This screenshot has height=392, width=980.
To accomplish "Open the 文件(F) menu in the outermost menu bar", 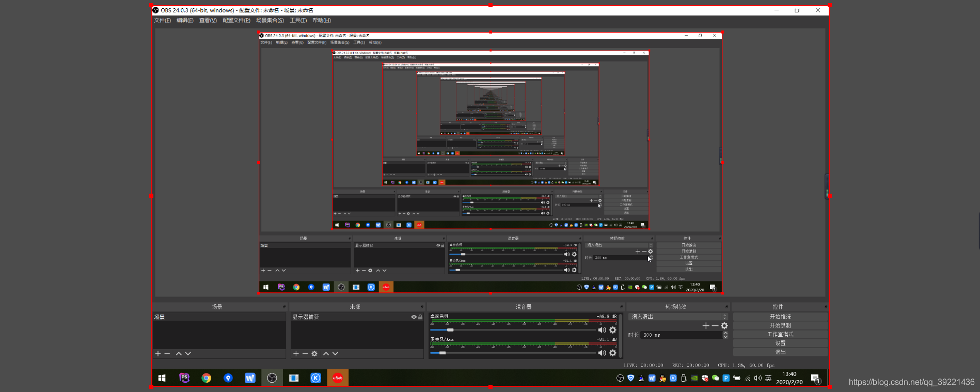I will tap(162, 21).
